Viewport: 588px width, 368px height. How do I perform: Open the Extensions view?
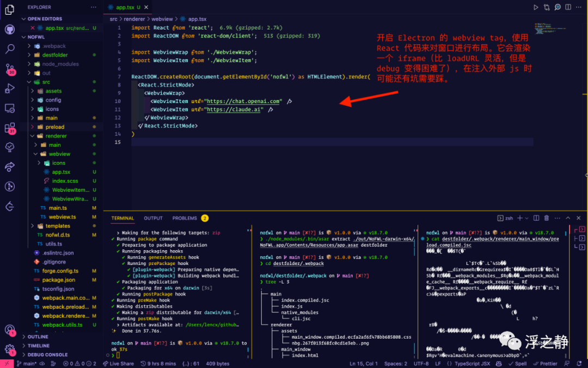(x=10, y=128)
